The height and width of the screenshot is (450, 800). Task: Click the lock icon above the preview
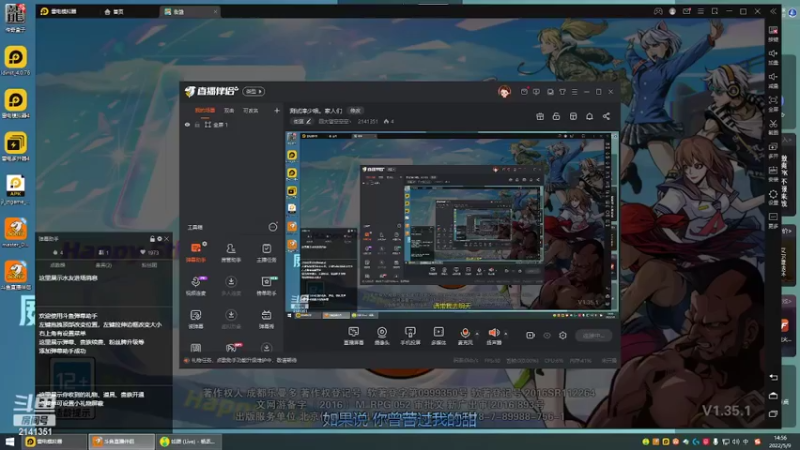click(x=556, y=116)
